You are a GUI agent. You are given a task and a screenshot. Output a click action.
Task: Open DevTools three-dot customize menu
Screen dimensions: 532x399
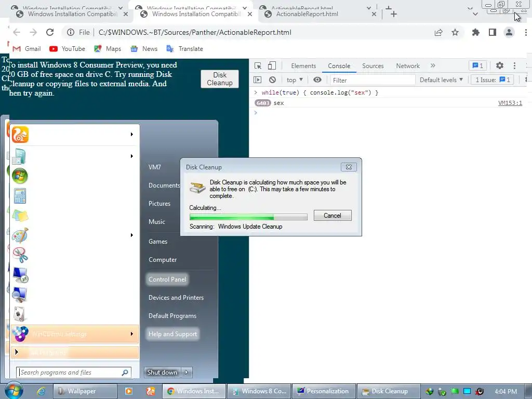(514, 65)
